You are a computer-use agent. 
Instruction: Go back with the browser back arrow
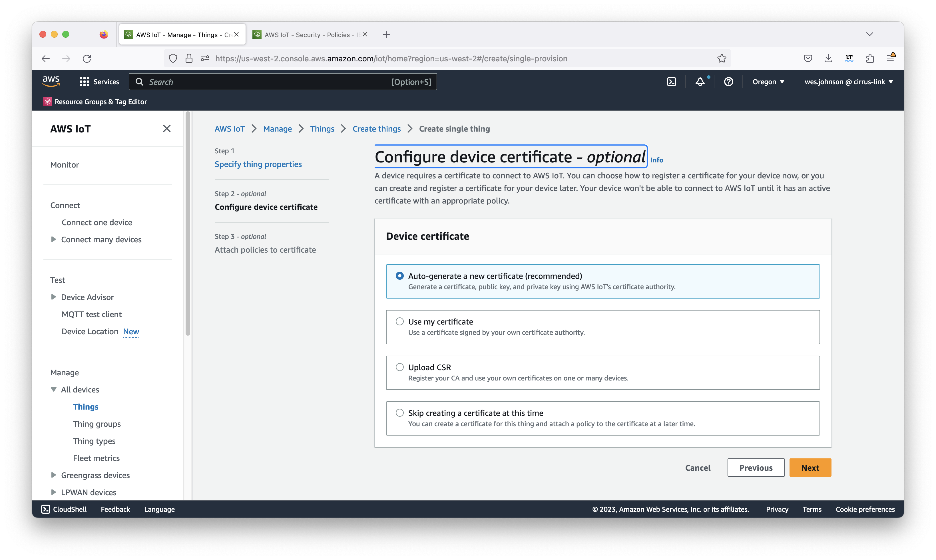[x=46, y=59]
